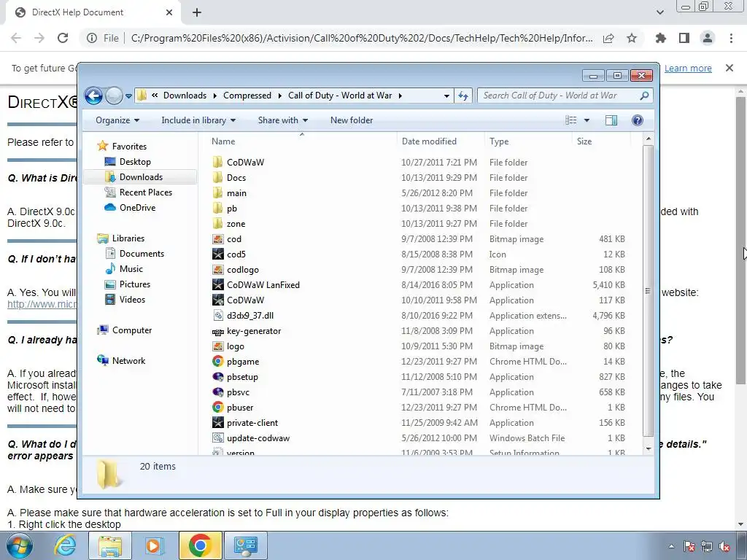Select pbsetup application icon
Screen dimensions: 747x560
217,377
